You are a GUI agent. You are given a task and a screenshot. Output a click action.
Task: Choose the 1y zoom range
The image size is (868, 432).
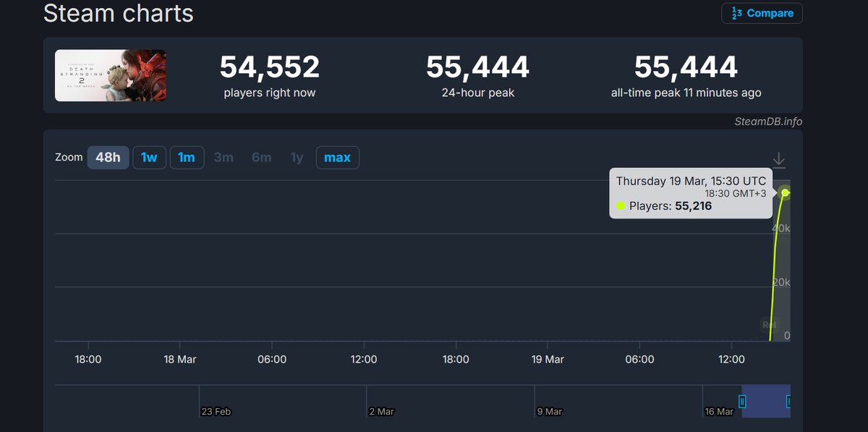click(297, 157)
